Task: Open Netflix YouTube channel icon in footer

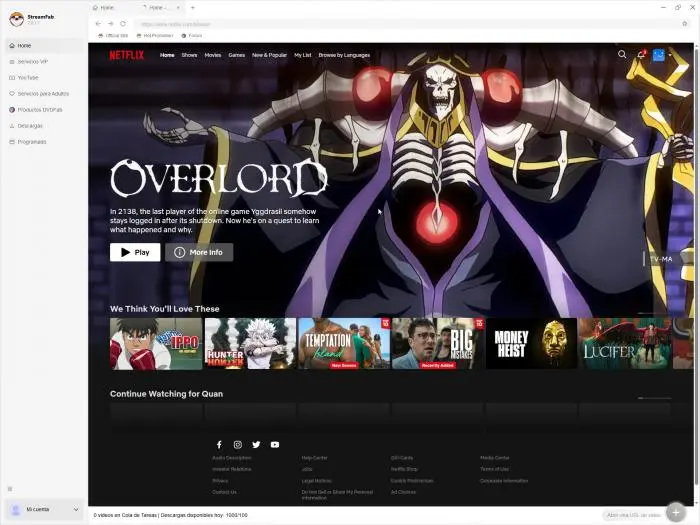Action: pyautogui.click(x=275, y=445)
